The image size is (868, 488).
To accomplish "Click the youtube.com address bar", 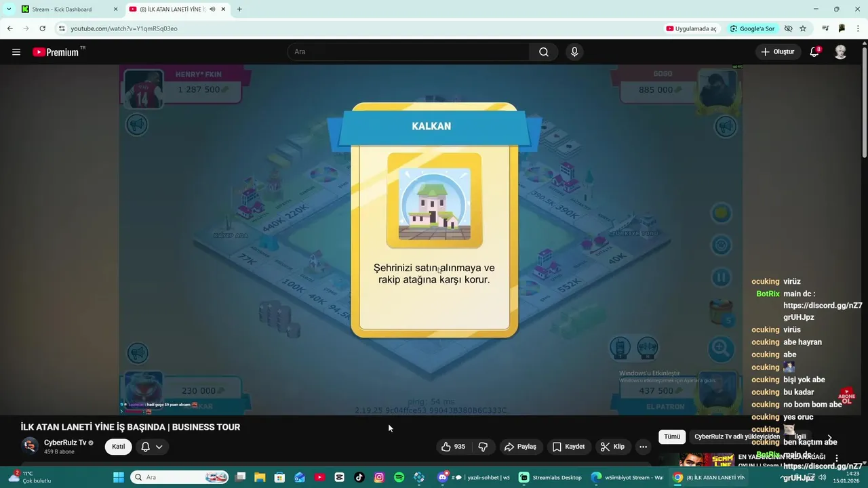I will click(x=359, y=28).
